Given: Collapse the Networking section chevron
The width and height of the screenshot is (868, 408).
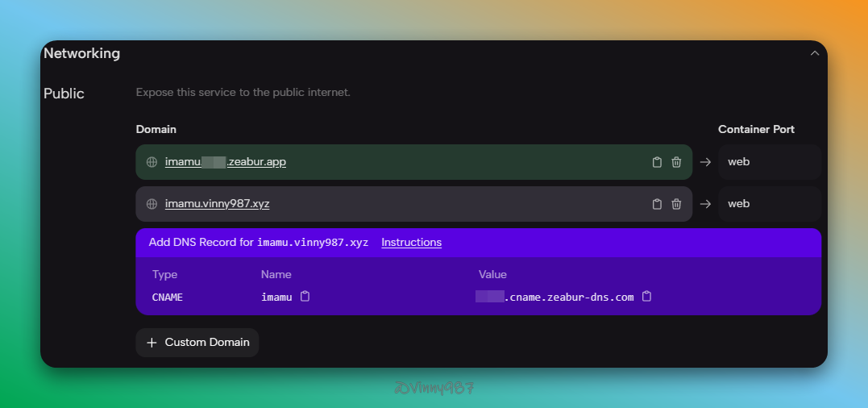Looking at the screenshot, I should tap(814, 53).
